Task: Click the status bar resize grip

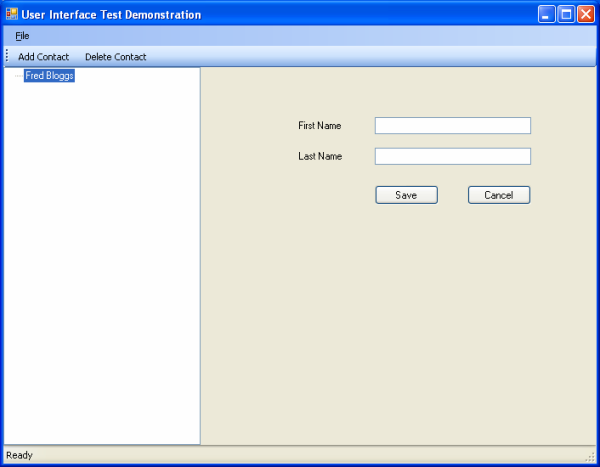Action: pos(590,457)
